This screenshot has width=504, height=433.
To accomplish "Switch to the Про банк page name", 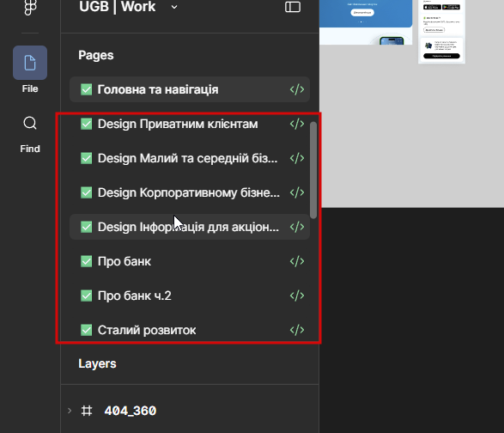I will [124, 261].
